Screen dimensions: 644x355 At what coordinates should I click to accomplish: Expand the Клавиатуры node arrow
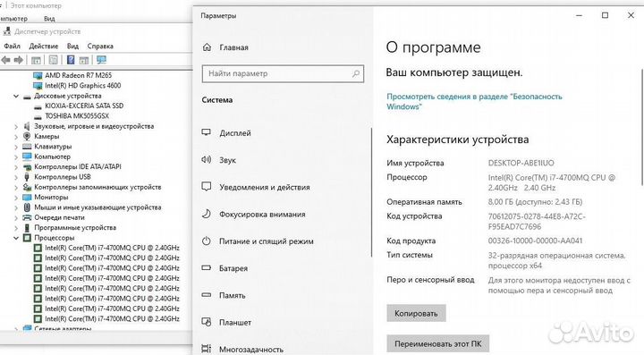[x=16, y=147]
